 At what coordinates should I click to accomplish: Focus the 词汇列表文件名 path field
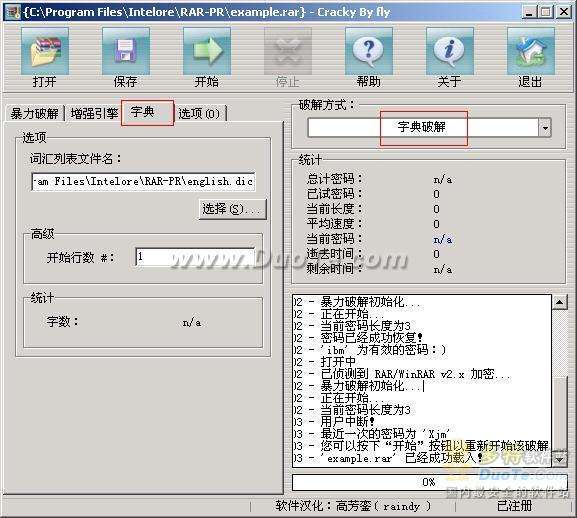(x=143, y=181)
